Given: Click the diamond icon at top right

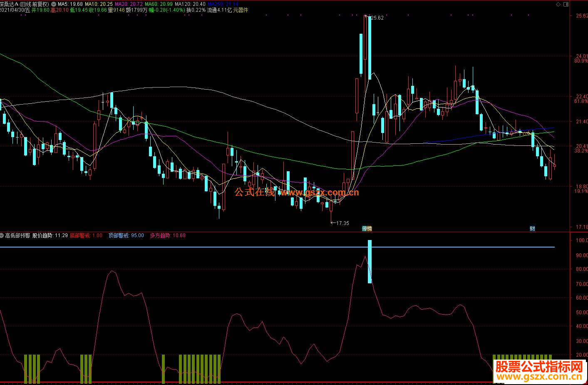Looking at the screenshot, I should 558,4.
